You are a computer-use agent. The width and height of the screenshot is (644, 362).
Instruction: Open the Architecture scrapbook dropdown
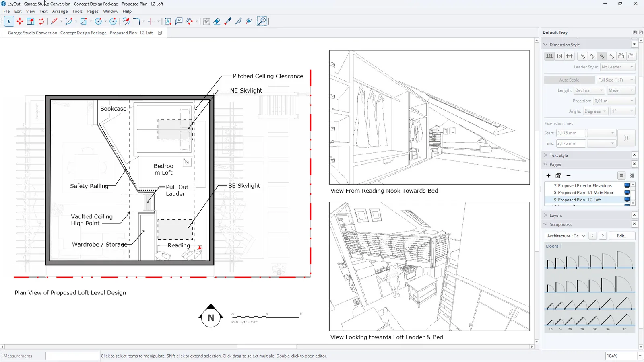566,236
